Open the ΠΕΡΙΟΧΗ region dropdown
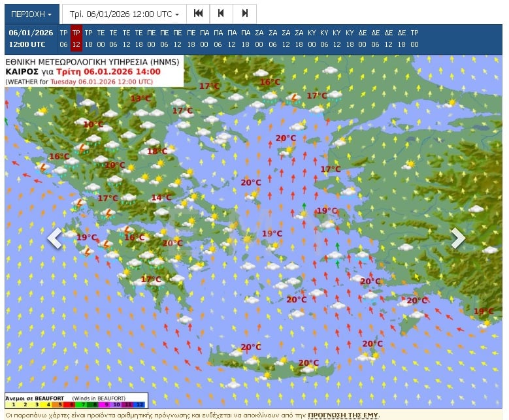This screenshot has width=509, height=420. pos(31,14)
